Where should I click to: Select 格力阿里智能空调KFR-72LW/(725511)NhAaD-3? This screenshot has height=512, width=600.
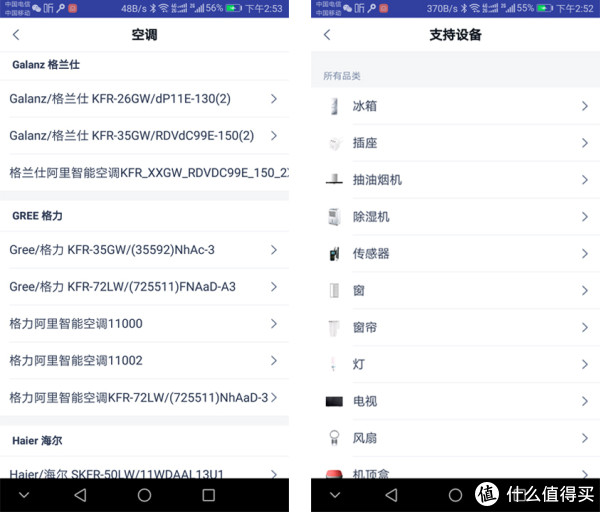(144, 398)
